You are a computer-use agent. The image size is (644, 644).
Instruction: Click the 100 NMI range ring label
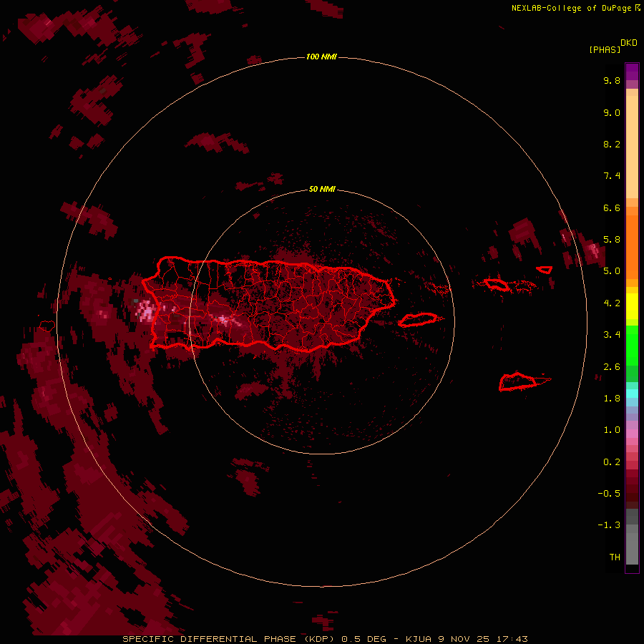point(321,57)
